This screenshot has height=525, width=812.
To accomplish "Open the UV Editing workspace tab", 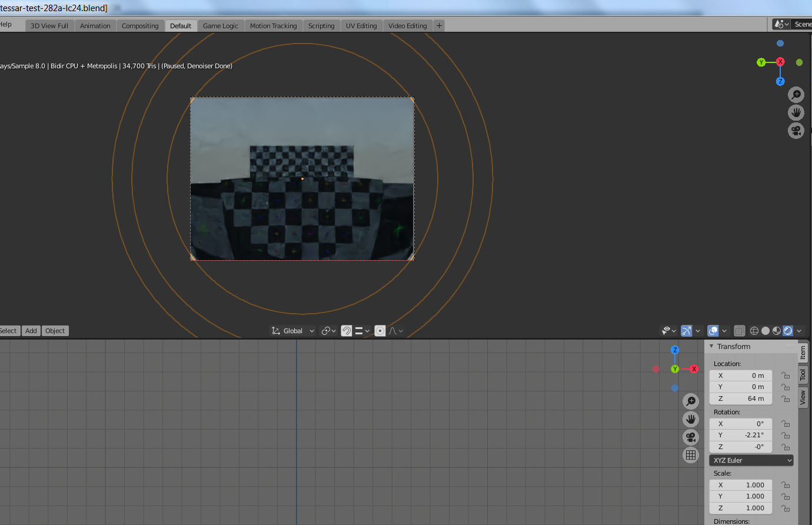I will (361, 26).
